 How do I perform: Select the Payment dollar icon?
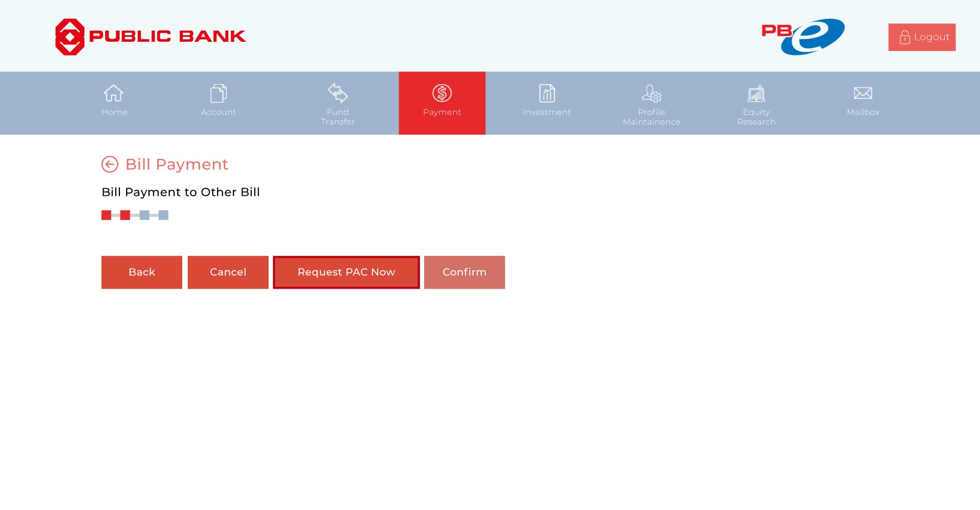click(442, 93)
